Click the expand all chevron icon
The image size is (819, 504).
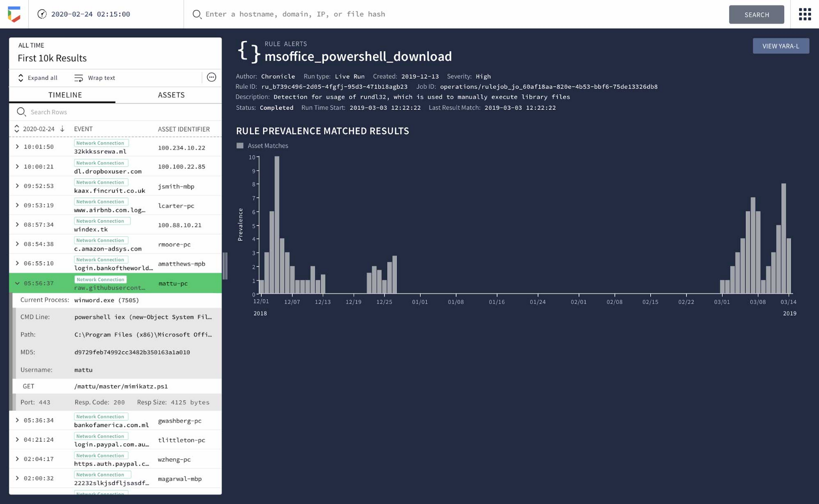20,77
